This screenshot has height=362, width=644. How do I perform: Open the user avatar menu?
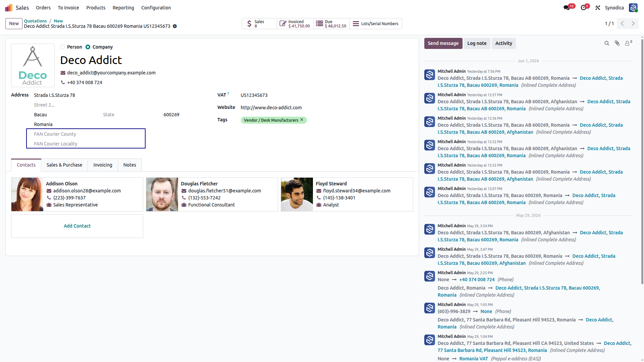click(x=633, y=7)
